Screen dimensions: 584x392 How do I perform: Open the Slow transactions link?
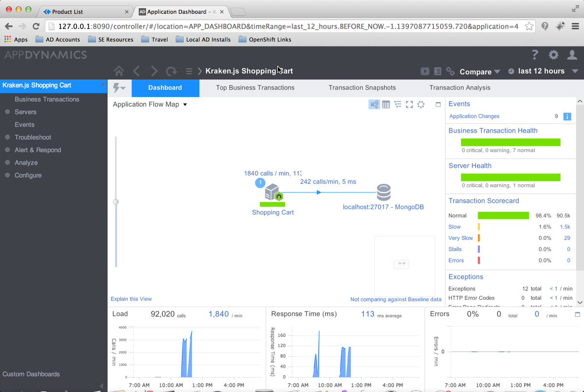[x=454, y=227]
